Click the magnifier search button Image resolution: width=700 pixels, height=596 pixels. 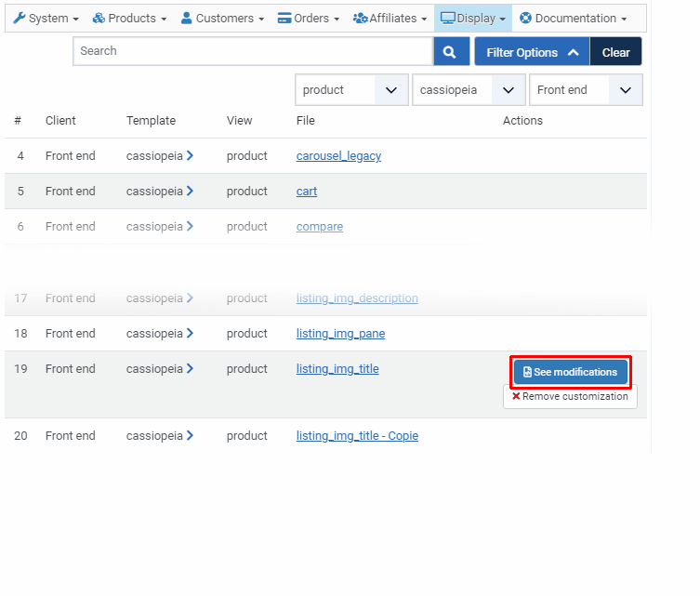(452, 52)
